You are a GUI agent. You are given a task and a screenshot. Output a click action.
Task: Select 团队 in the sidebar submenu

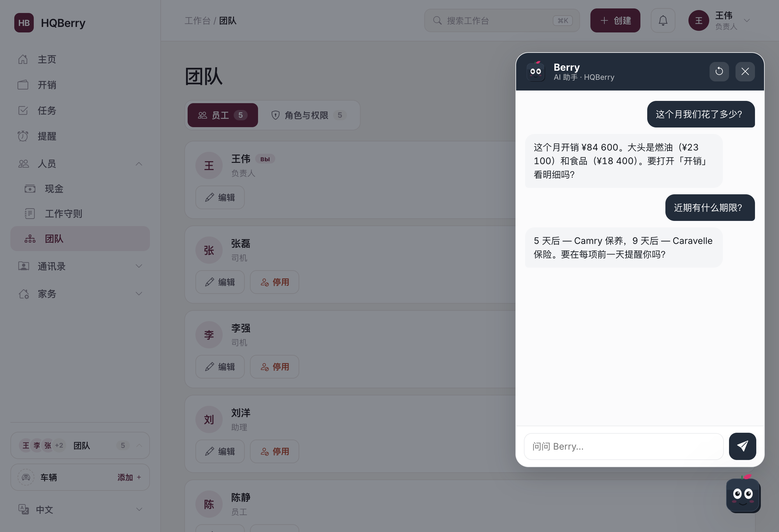(x=80, y=238)
